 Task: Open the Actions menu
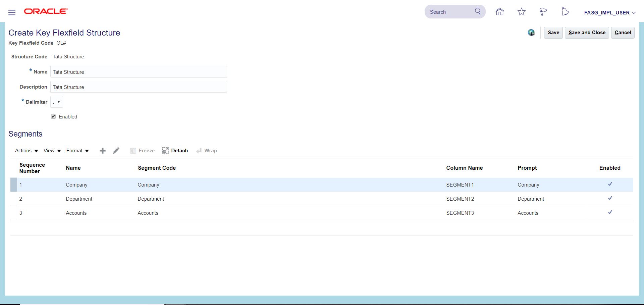(x=26, y=151)
